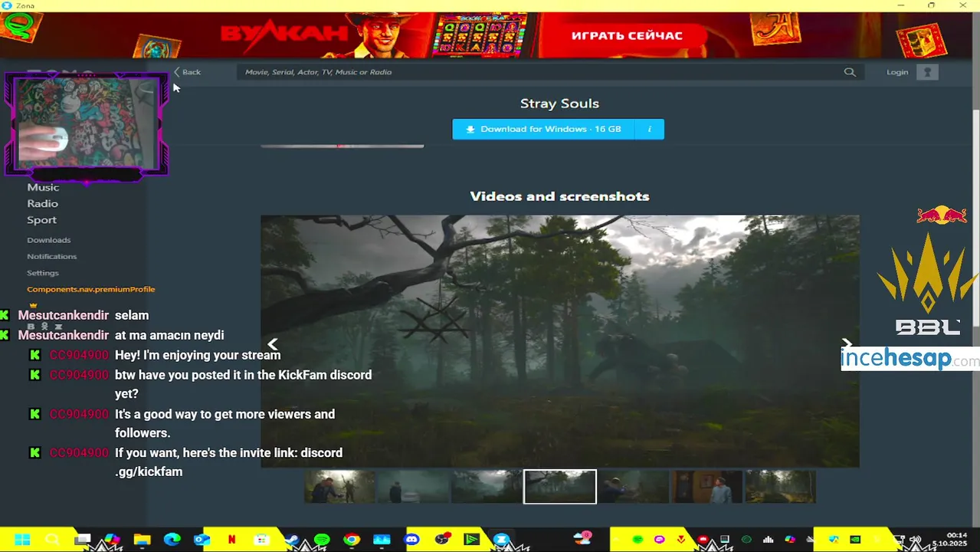
Task: Open the Login profile avatar icon
Action: click(927, 72)
